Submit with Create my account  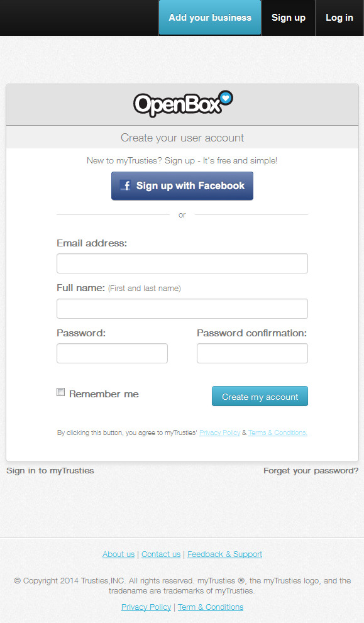[260, 396]
